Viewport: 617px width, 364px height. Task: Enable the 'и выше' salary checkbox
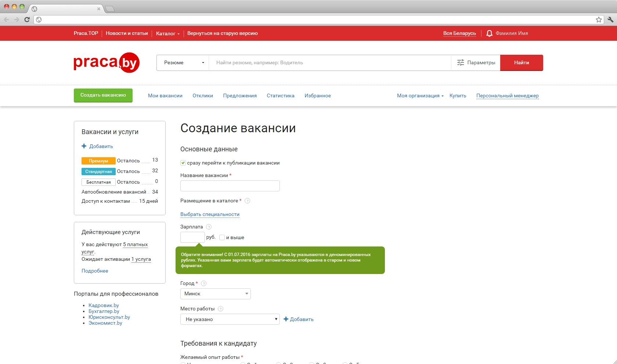tap(222, 238)
